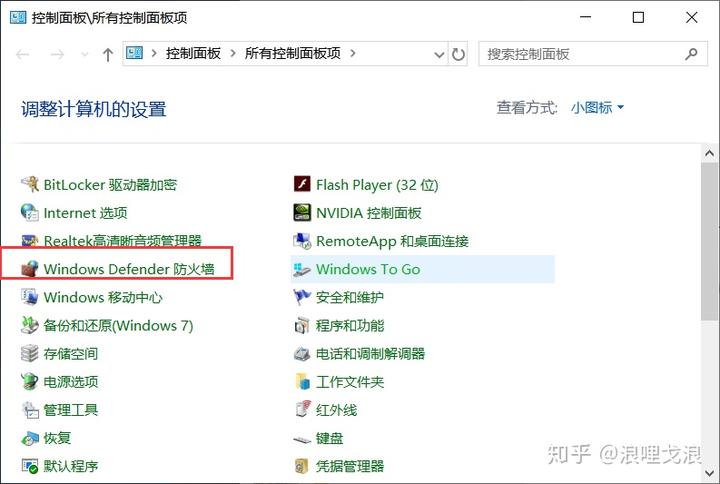Click the 工作文件夹 folder icon
720x484 pixels.
click(302, 382)
